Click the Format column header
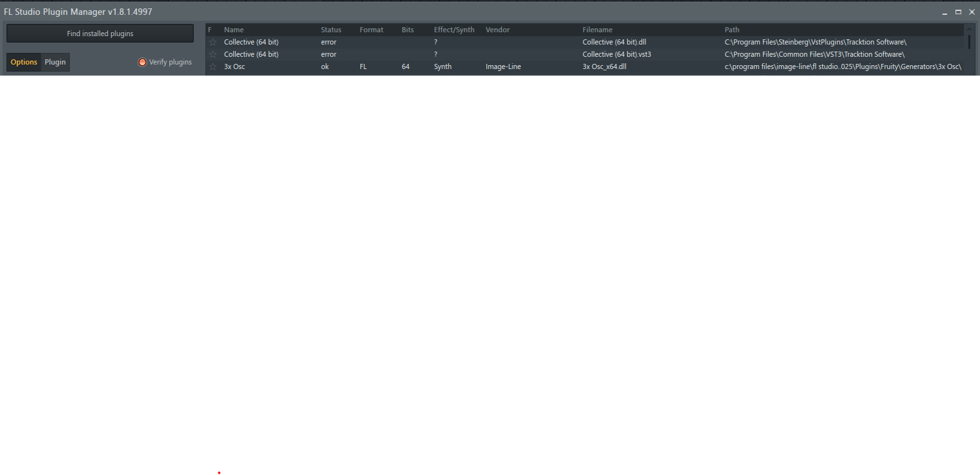 coord(371,30)
